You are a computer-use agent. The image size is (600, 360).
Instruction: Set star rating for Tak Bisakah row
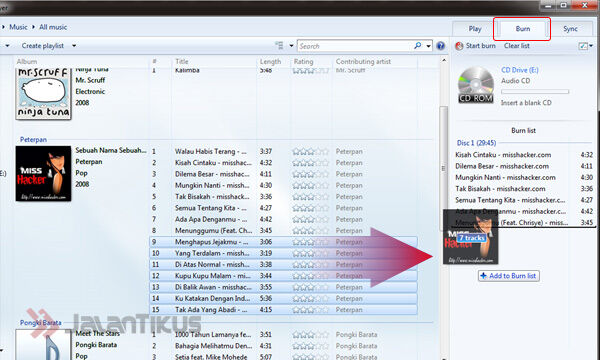tap(310, 197)
